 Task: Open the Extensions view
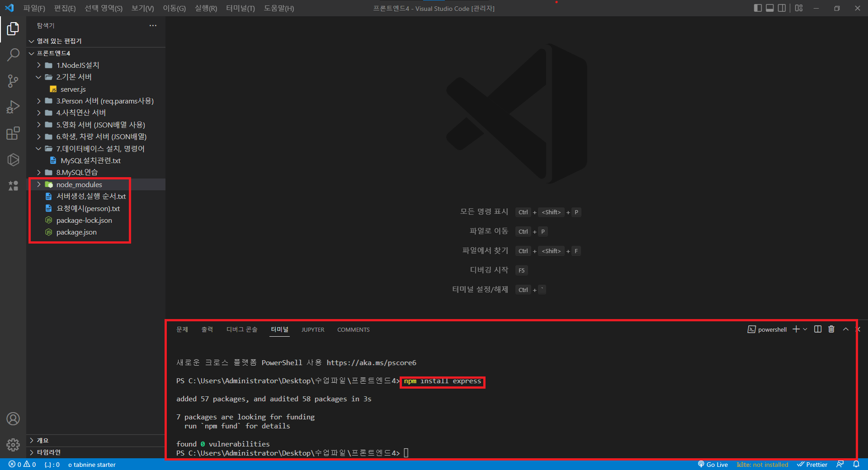[13, 133]
